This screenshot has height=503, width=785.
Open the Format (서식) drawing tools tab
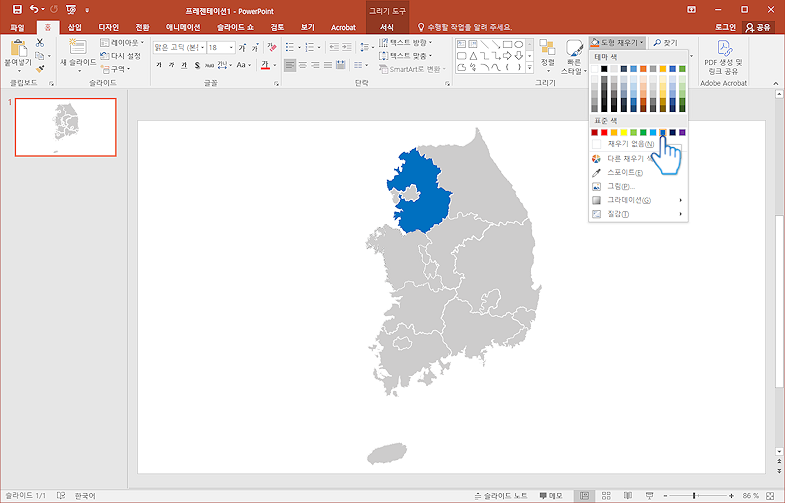386,27
